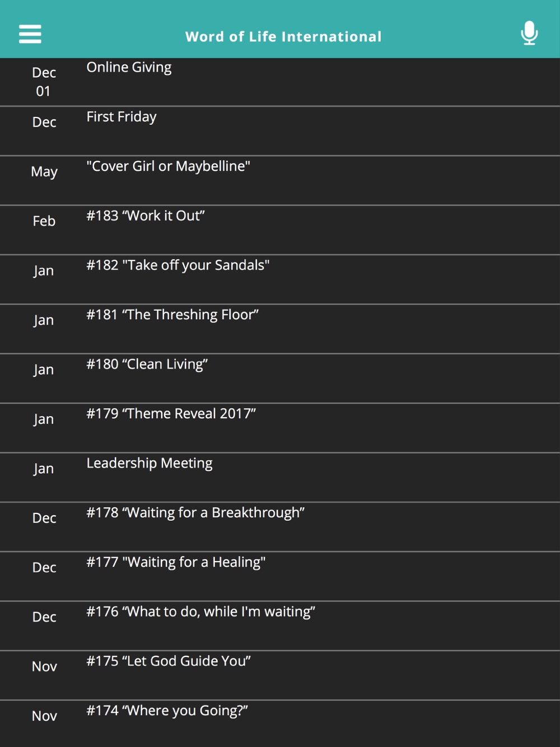This screenshot has width=560, height=747.
Task: Open #176 "What to do, while I'm waiting"
Action: (280, 625)
